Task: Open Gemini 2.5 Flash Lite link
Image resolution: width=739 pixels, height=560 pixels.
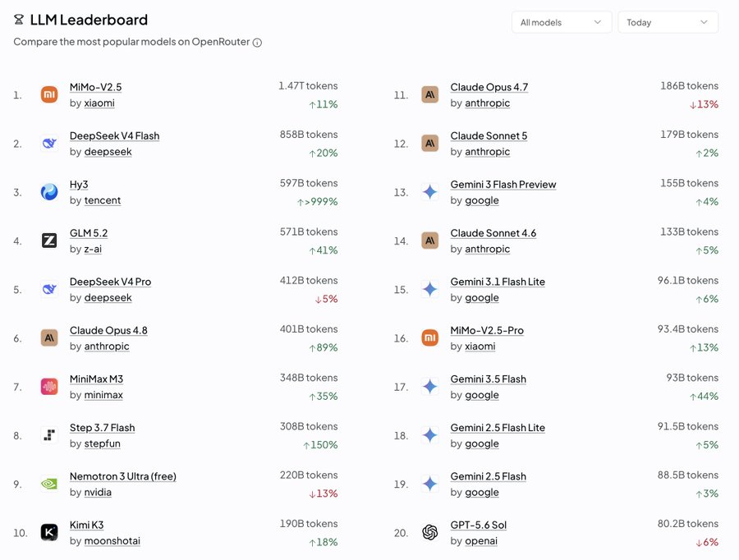Action: [x=498, y=428]
